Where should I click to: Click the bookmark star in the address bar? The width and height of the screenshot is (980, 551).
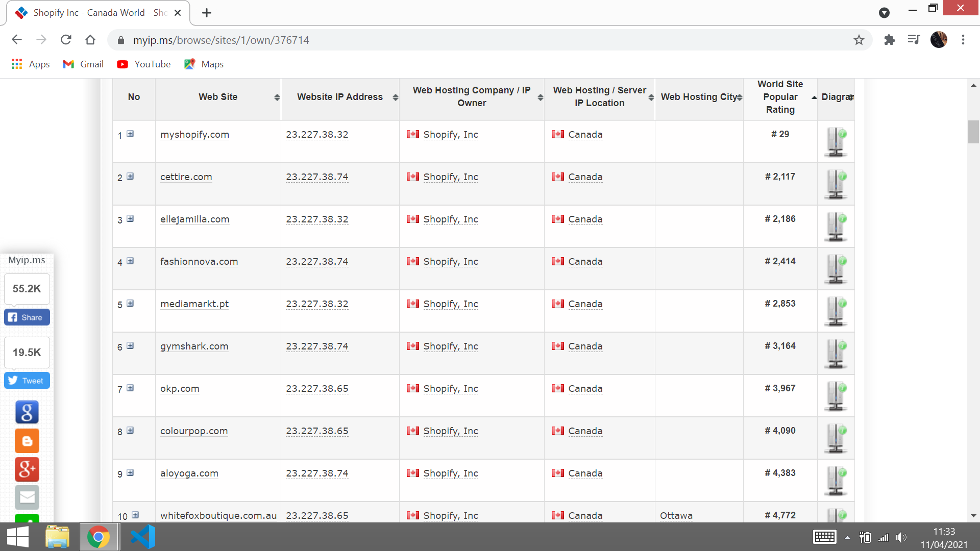tap(859, 40)
